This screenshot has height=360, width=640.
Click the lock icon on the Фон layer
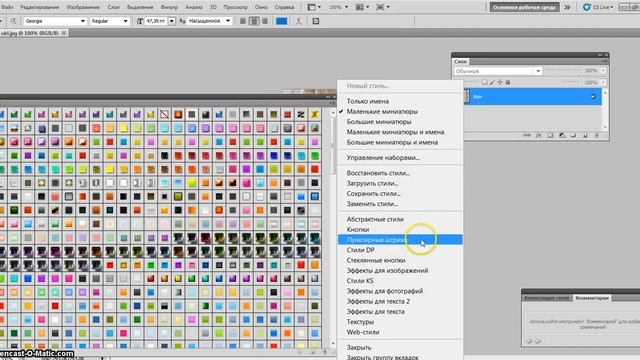[x=593, y=97]
